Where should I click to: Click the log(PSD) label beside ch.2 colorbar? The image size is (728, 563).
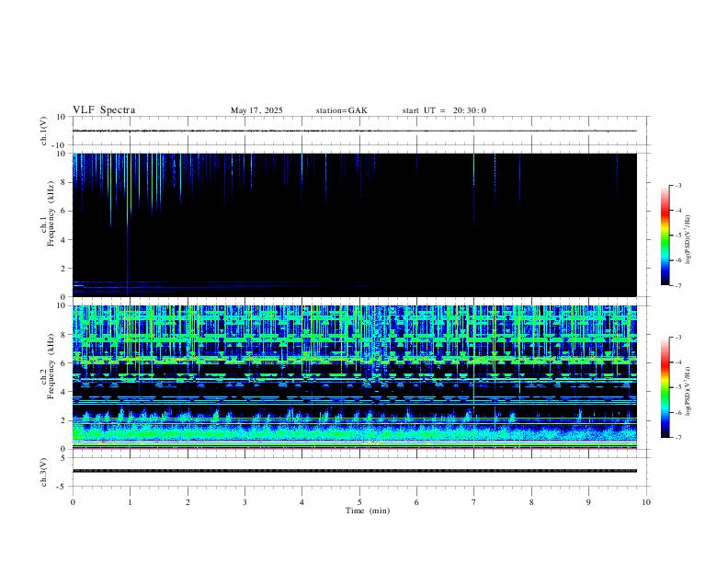pyautogui.click(x=688, y=391)
